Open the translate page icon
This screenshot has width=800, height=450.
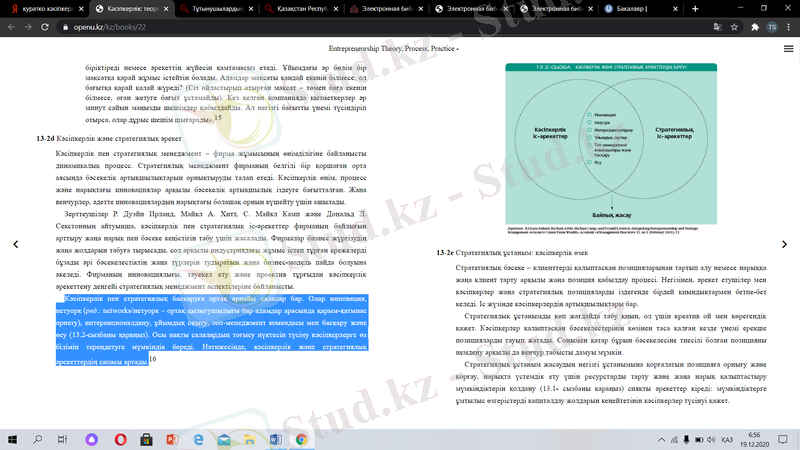click(x=717, y=27)
